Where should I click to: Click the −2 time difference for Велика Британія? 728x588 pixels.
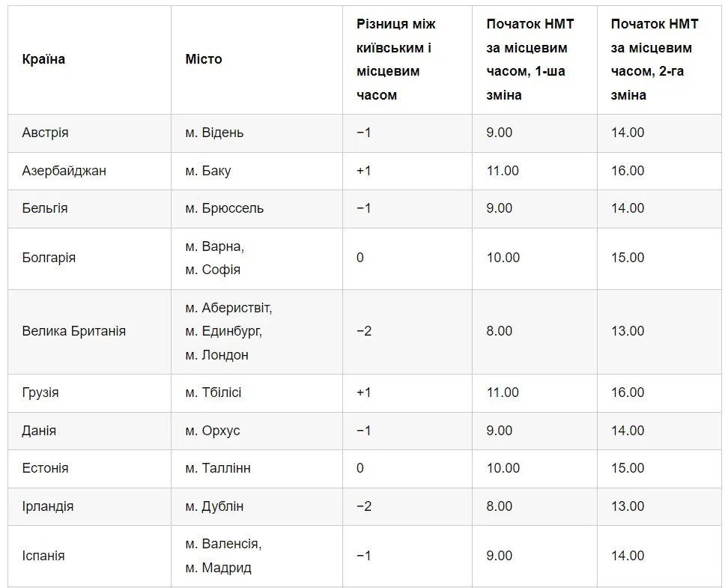(364, 331)
